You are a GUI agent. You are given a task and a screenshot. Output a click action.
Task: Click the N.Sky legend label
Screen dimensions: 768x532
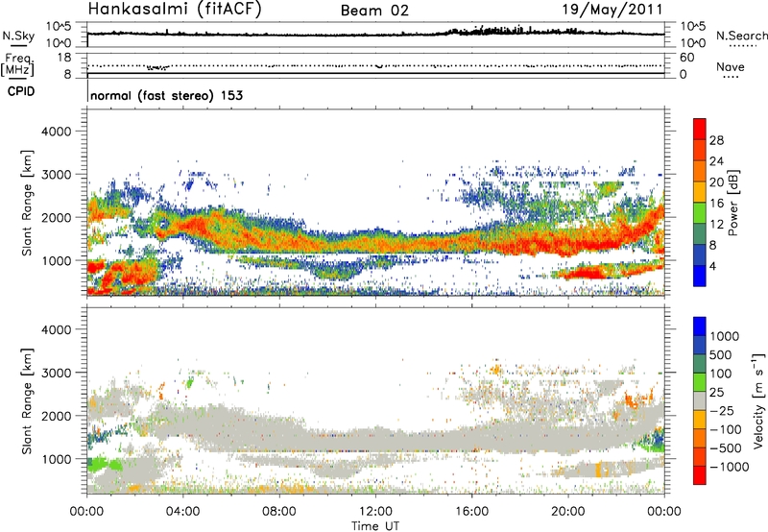pyautogui.click(x=18, y=36)
